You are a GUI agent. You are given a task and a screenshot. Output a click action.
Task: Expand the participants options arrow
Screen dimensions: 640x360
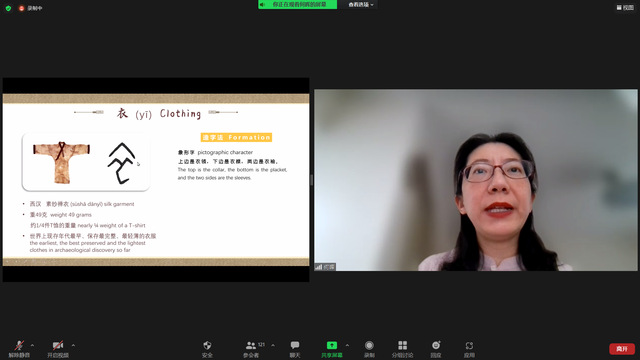tap(273, 345)
